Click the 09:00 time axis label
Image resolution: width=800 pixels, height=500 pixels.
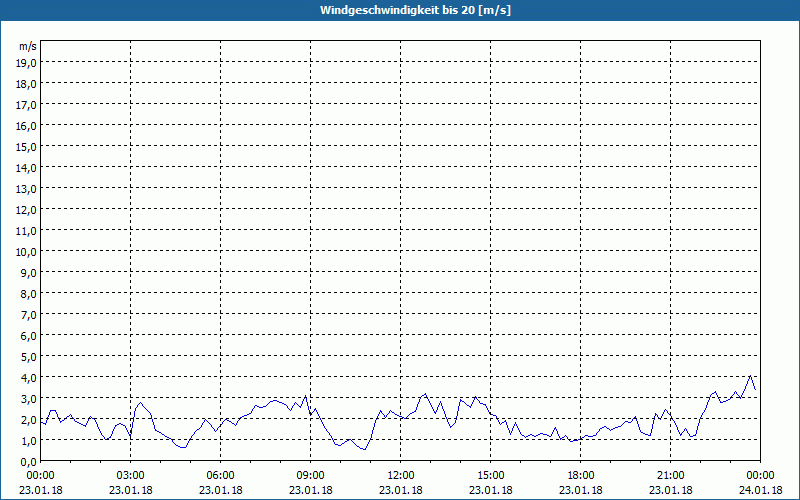pyautogui.click(x=311, y=476)
